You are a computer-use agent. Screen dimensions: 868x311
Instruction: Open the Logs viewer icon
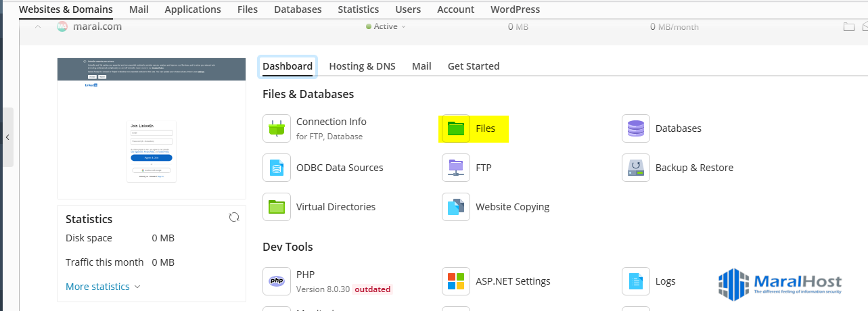pyautogui.click(x=635, y=281)
